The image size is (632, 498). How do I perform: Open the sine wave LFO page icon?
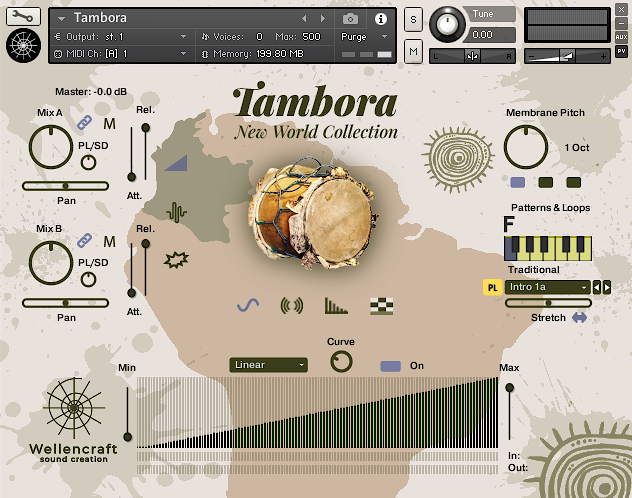(248, 305)
